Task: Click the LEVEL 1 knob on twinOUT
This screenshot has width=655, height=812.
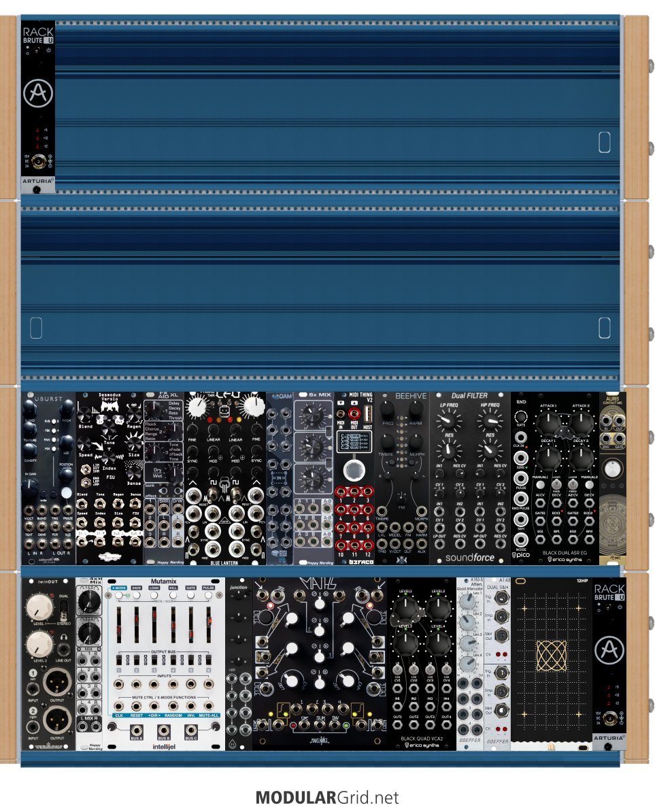Action: coord(39,608)
